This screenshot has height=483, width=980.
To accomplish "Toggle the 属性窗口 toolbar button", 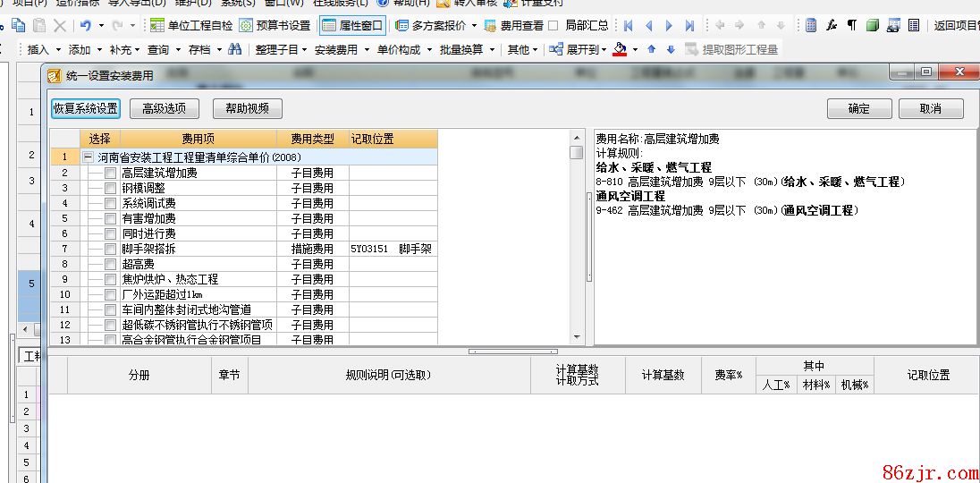I will (352, 26).
